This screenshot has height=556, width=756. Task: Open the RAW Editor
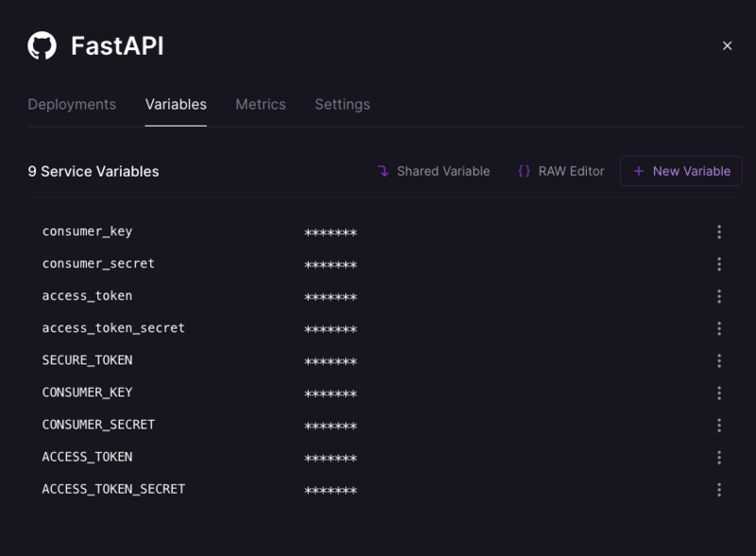(560, 171)
